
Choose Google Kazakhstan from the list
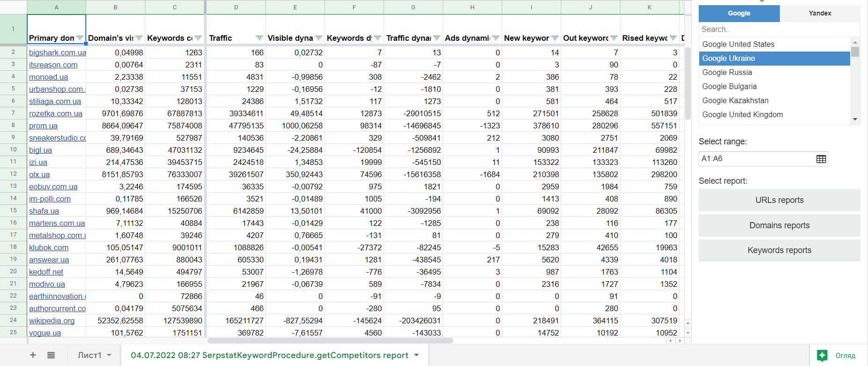tap(735, 100)
